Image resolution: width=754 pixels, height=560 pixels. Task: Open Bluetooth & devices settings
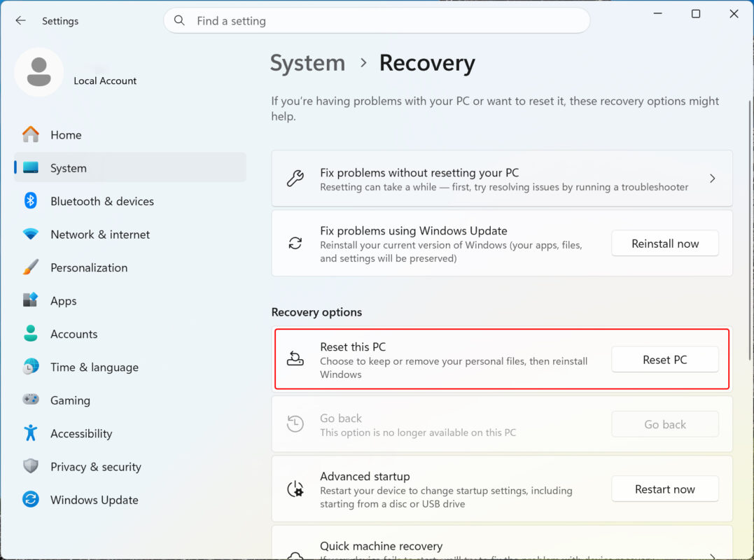click(130, 201)
